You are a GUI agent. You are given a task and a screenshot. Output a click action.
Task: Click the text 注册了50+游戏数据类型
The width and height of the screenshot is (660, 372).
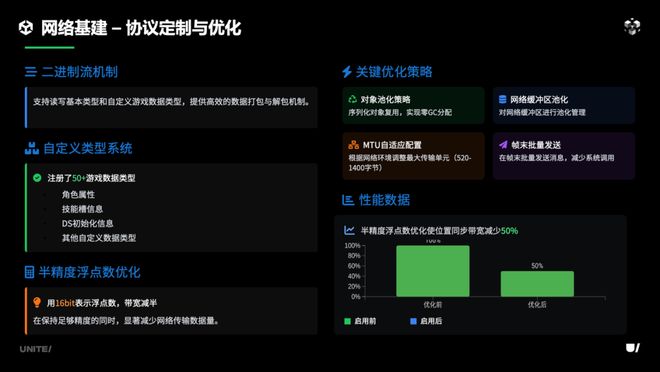91,178
